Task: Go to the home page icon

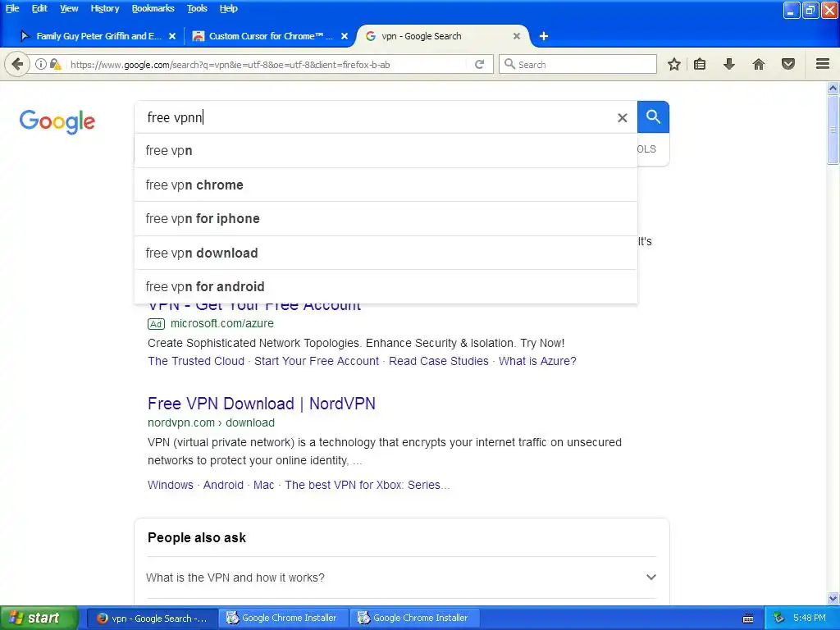Action: click(759, 64)
